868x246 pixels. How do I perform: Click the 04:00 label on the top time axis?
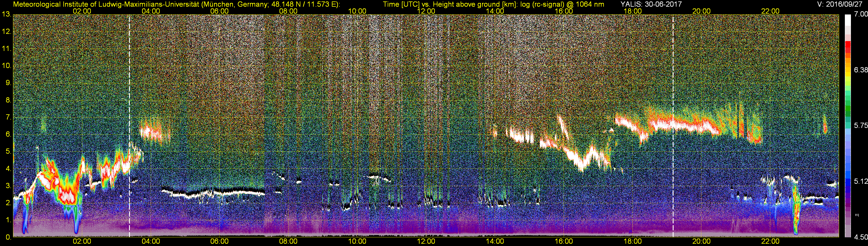[x=151, y=11]
